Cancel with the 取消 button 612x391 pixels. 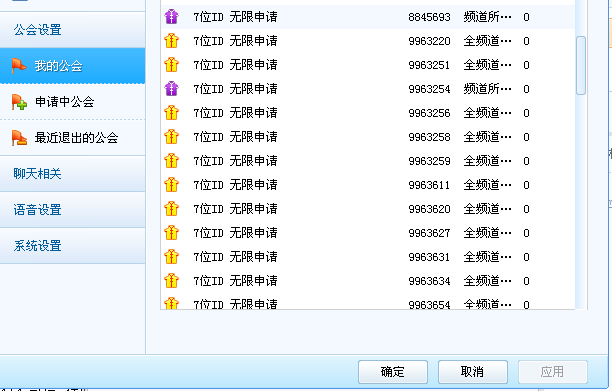(473, 372)
